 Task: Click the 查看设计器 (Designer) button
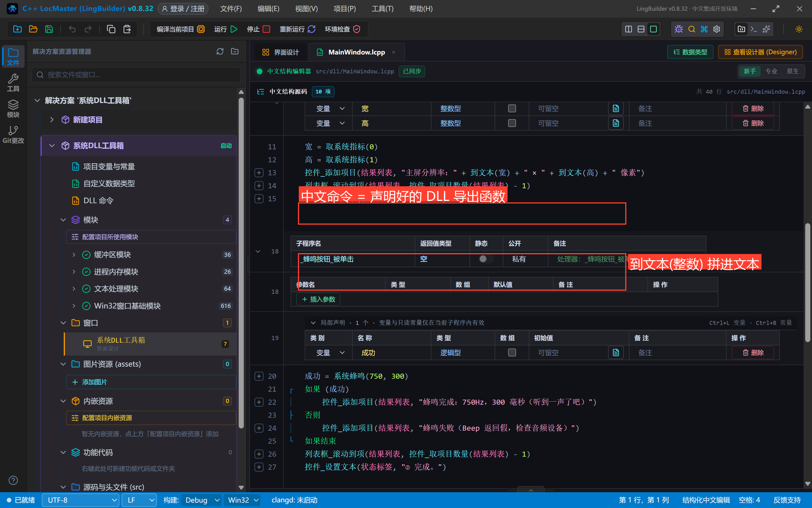click(760, 52)
